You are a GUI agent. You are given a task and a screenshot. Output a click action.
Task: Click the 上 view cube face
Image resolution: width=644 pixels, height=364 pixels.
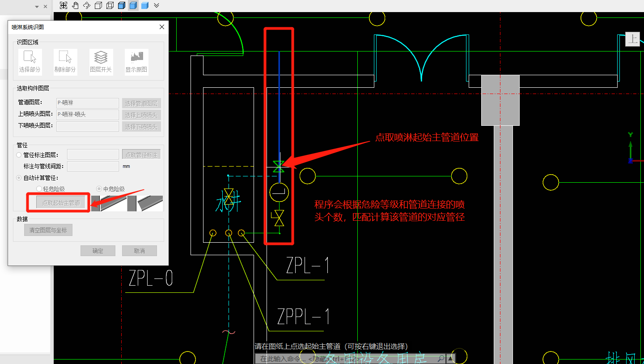click(633, 39)
